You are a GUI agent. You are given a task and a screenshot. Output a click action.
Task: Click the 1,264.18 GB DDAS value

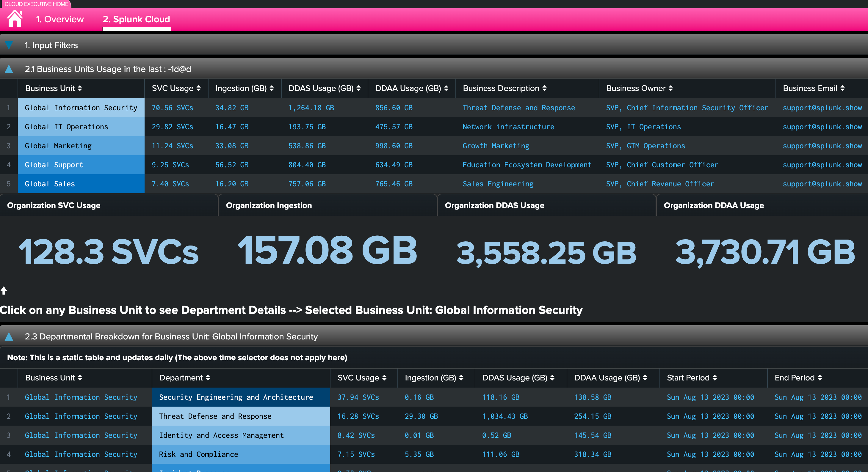[x=311, y=108]
